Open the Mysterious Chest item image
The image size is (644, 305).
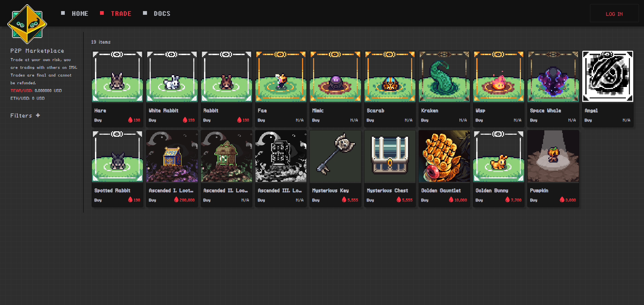390,156
